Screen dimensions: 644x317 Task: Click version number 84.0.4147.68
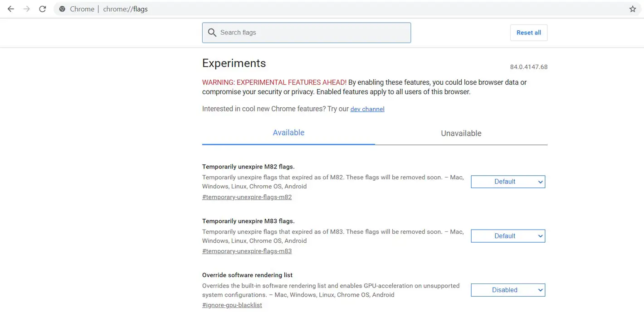click(x=529, y=67)
